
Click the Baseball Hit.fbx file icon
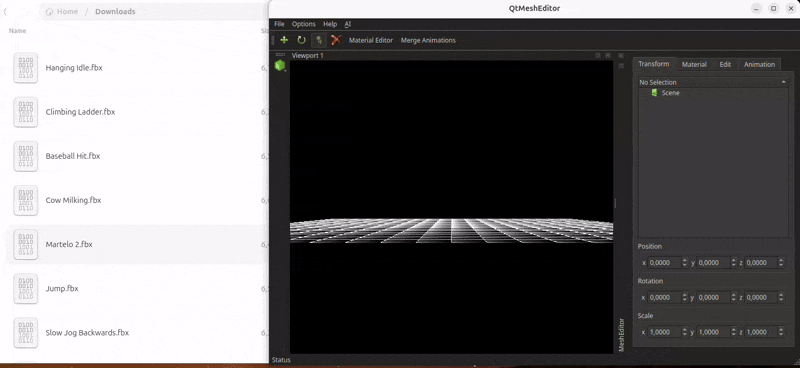click(26, 156)
